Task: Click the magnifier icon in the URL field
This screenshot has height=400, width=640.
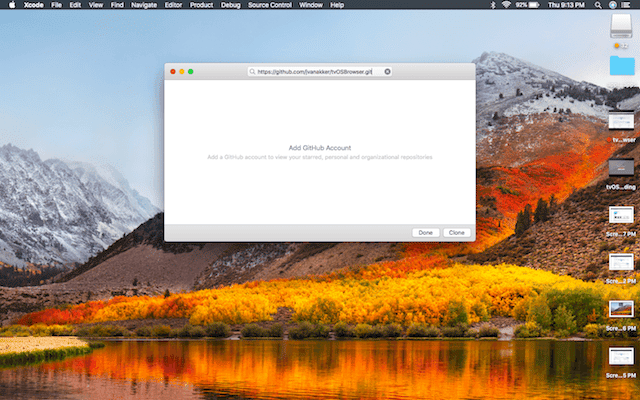Action: [253, 72]
